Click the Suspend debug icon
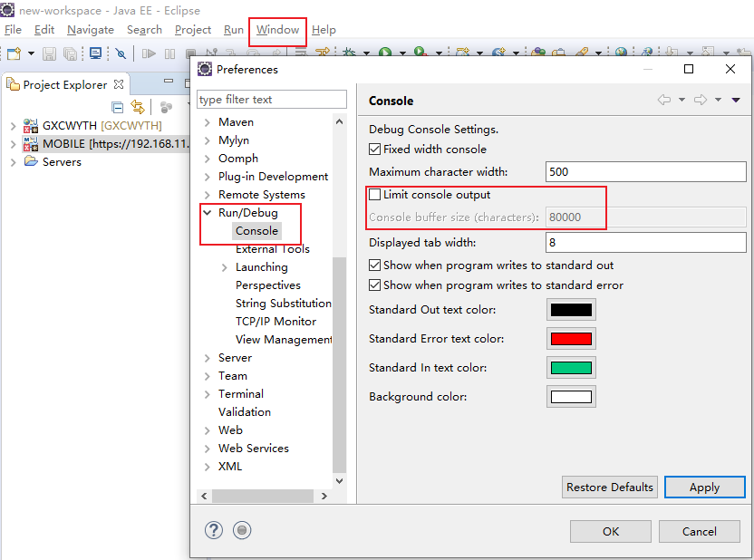The image size is (754, 560). click(x=169, y=53)
